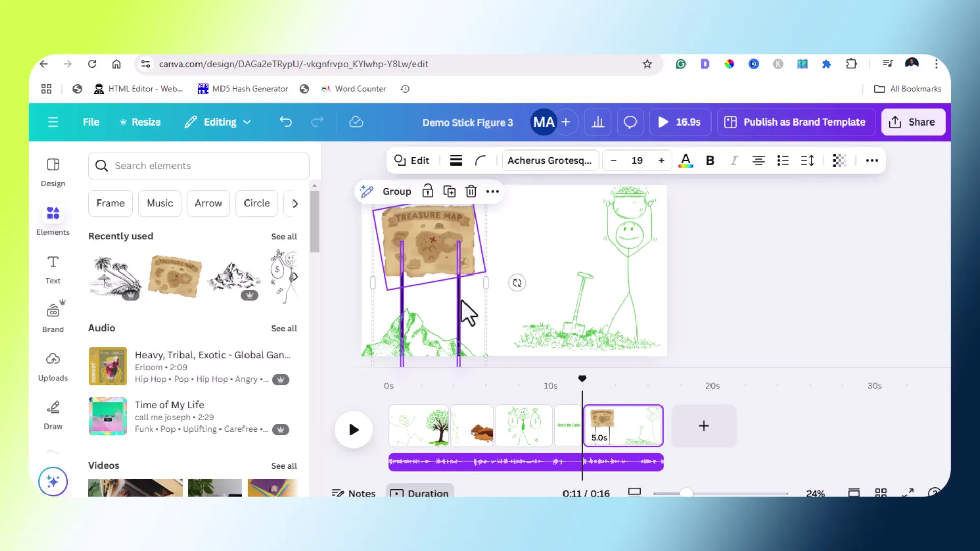Select the purple audio track in timeline
Viewport: 980px width, 551px height.
(x=526, y=462)
